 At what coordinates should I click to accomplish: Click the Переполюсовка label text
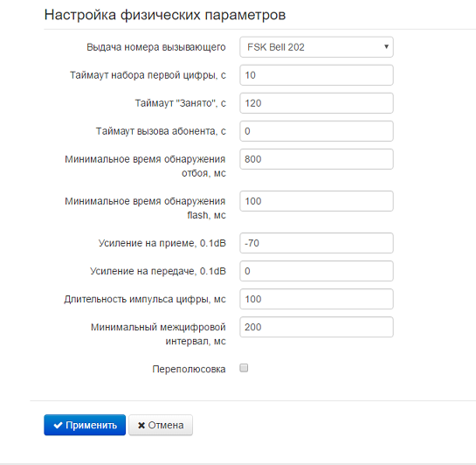189,369
